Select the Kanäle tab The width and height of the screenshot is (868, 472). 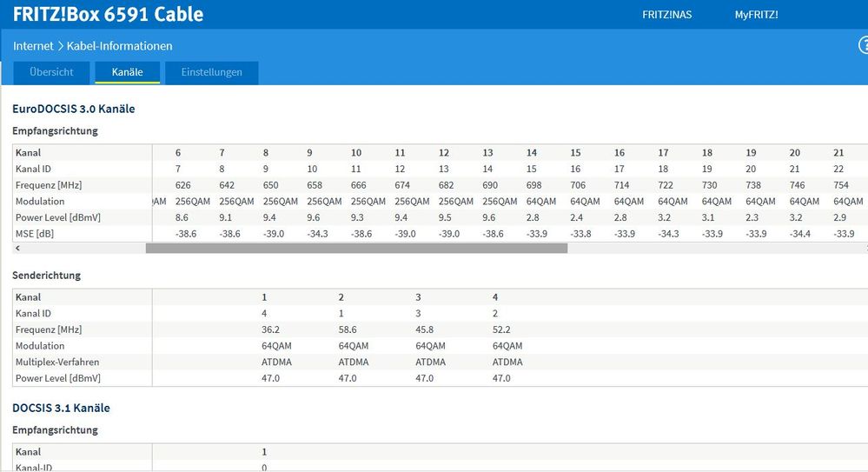(128, 72)
